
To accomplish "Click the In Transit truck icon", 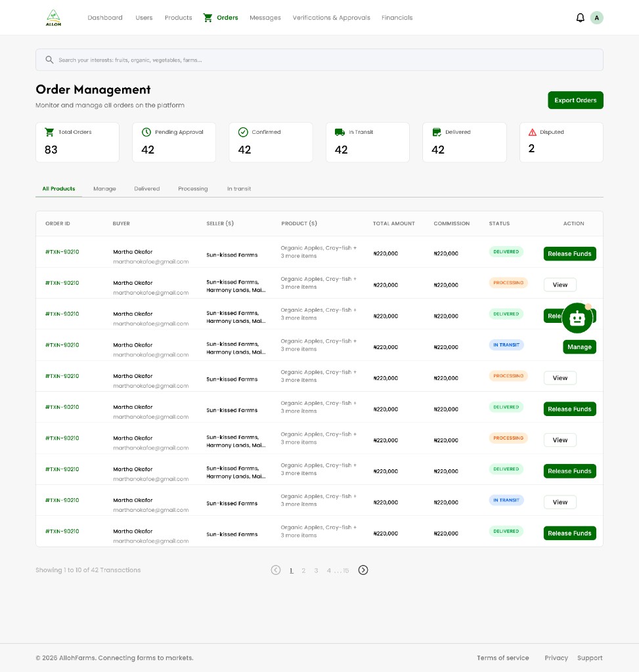I will pos(340,132).
